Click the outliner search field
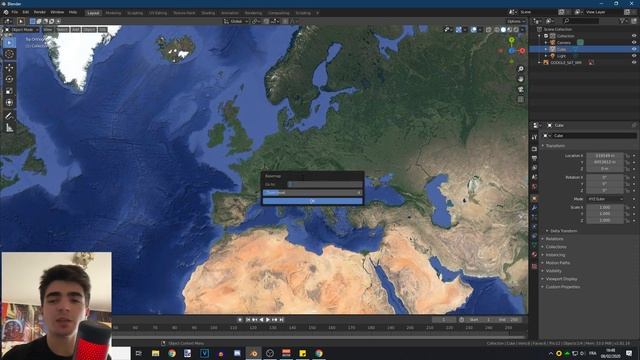 (581, 21)
